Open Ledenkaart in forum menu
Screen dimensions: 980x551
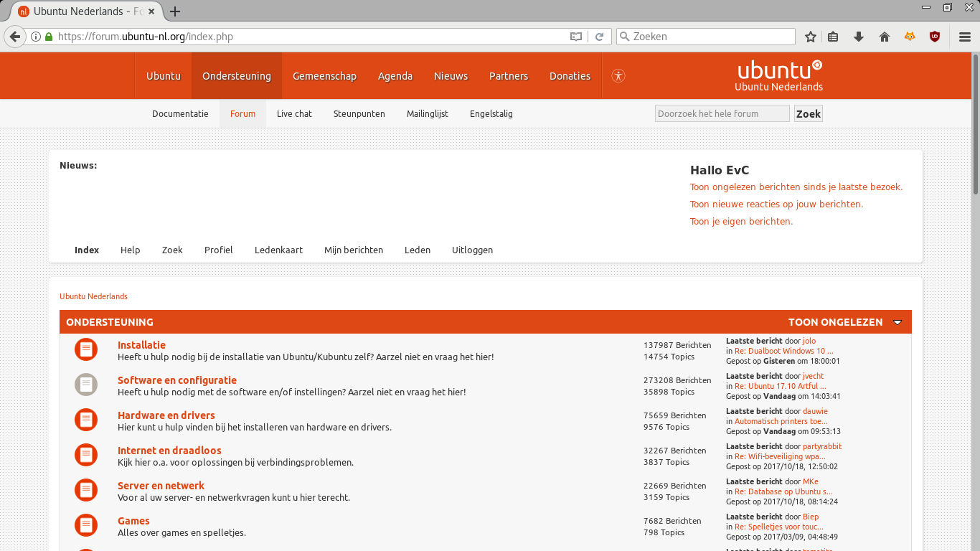278,250
